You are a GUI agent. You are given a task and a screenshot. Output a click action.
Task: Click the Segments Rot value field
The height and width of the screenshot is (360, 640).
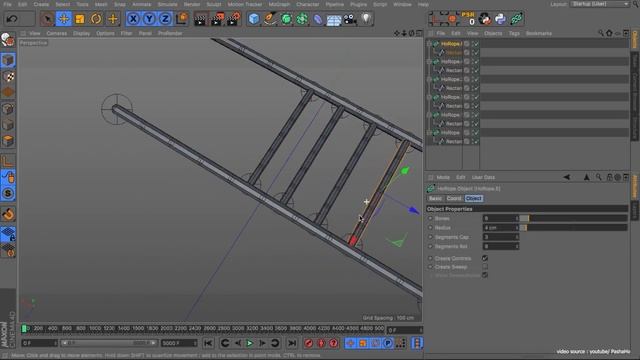(x=501, y=247)
